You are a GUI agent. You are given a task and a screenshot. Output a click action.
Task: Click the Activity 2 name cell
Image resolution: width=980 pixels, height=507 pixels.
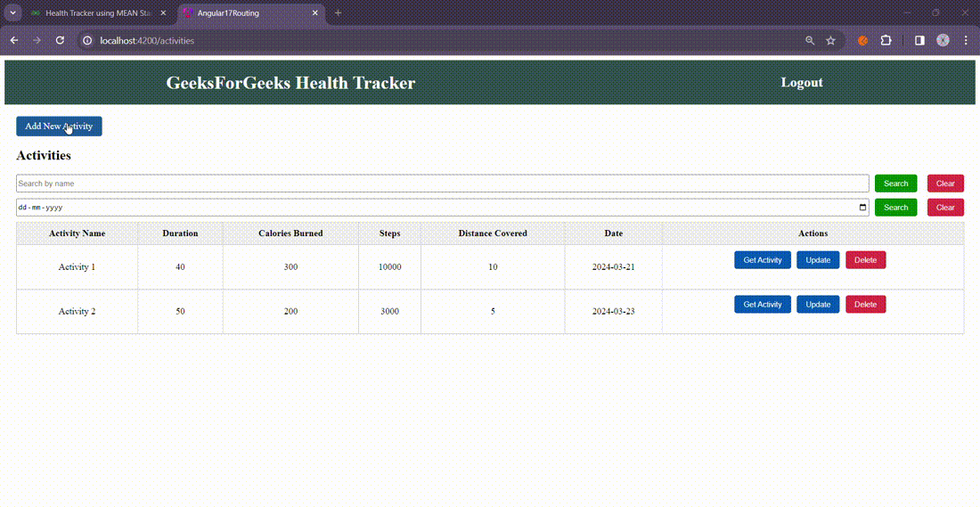point(77,311)
